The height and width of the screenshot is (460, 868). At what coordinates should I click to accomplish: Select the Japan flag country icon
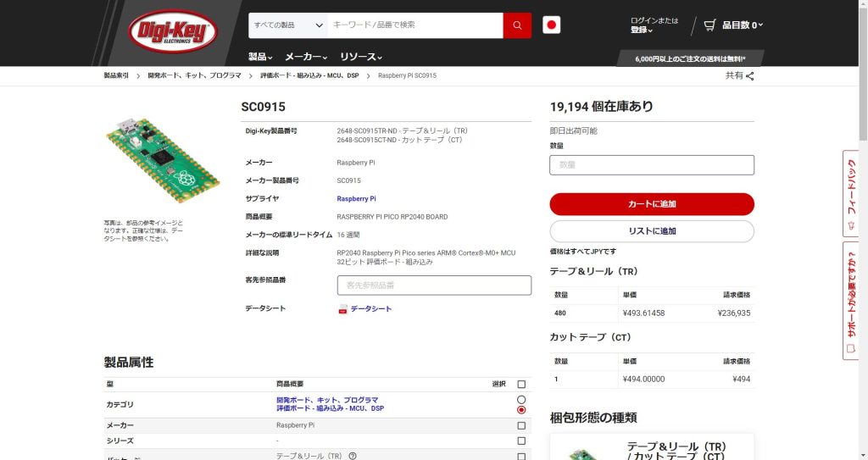tap(551, 25)
